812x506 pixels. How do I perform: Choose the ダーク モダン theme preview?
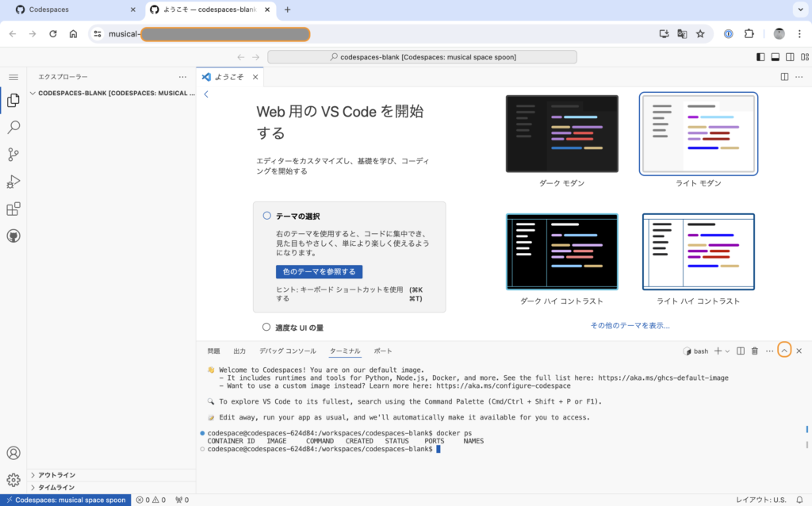pyautogui.click(x=562, y=133)
